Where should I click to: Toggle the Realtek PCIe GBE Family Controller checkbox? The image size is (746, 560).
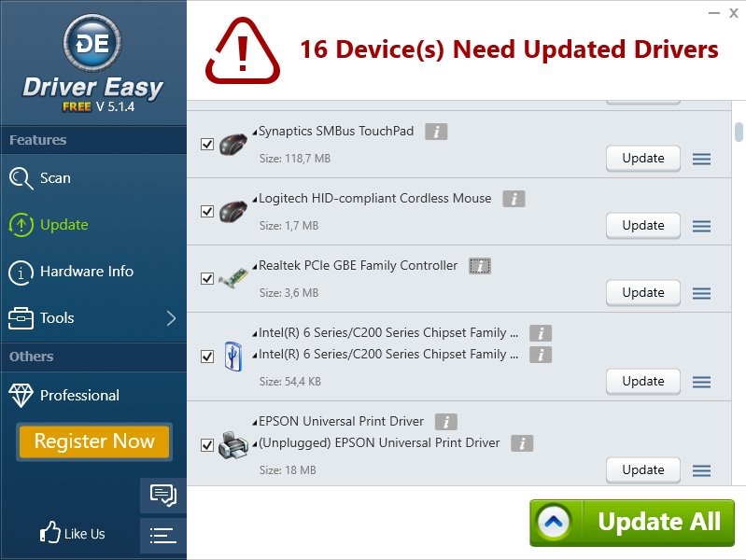point(207,278)
